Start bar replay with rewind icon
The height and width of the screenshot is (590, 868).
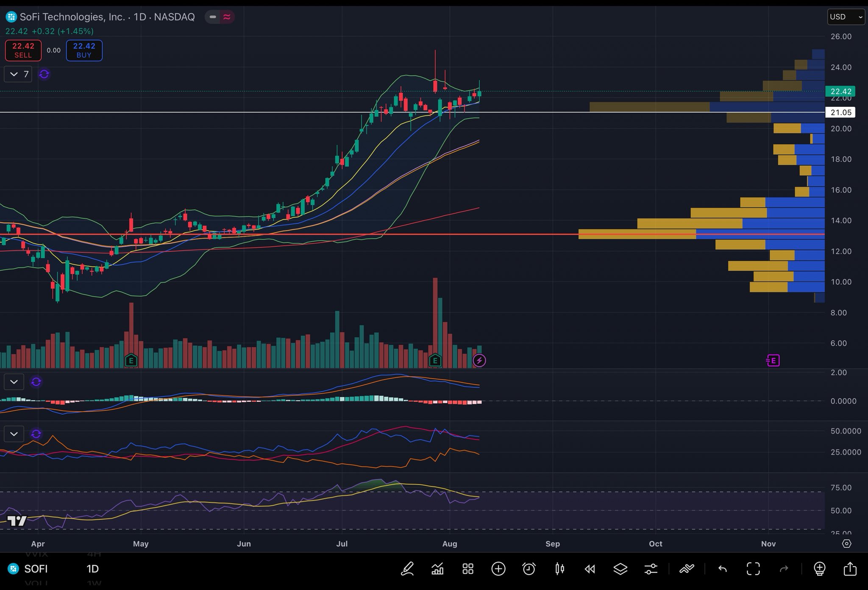tap(590, 569)
